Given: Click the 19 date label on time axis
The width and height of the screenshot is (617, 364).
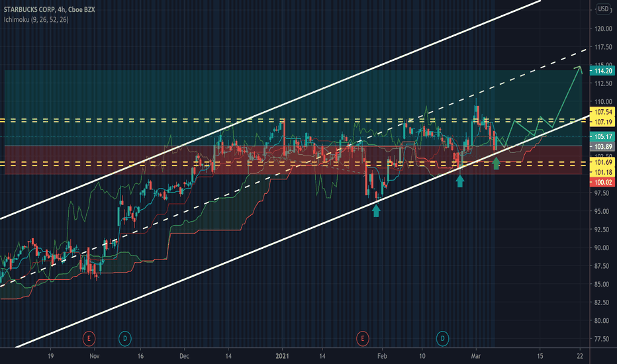Looking at the screenshot, I should (x=50, y=356).
